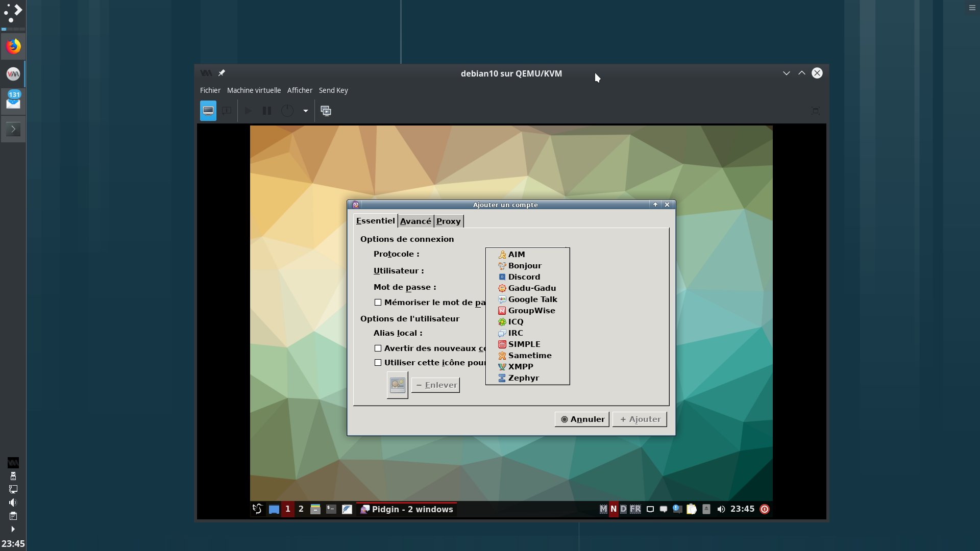Enable Mémoriser le mot de passe checkbox
The height and width of the screenshot is (551, 980).
(x=378, y=303)
